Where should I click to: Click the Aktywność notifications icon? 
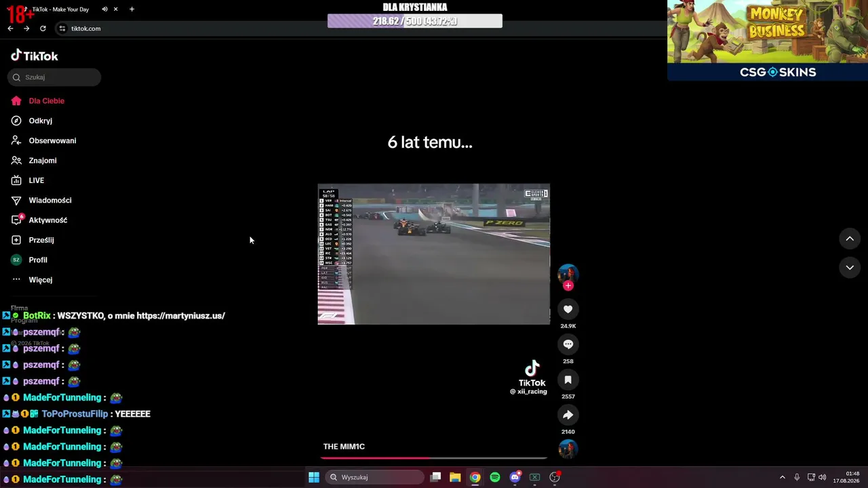pyautogui.click(x=16, y=220)
